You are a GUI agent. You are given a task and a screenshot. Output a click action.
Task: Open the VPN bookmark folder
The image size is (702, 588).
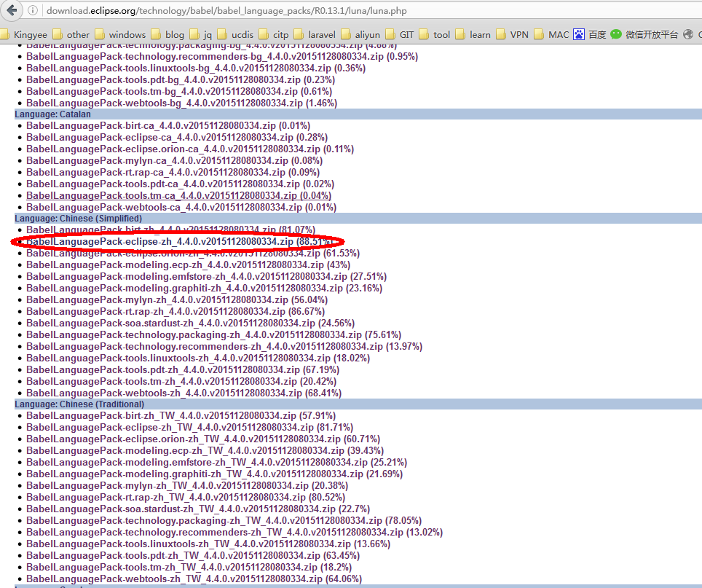point(513,34)
